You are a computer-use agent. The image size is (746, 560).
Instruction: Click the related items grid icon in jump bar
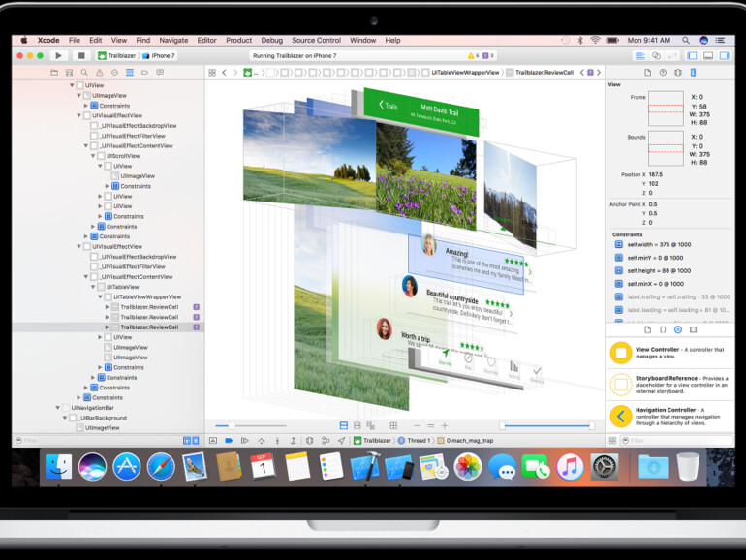[x=212, y=73]
